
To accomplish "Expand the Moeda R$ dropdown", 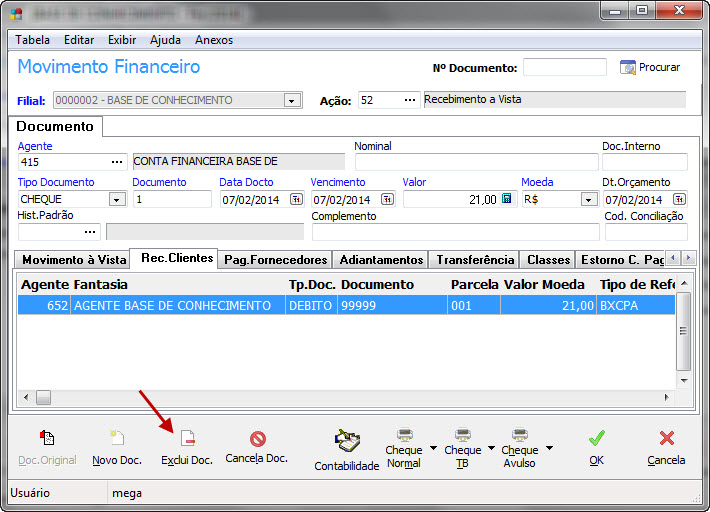I will point(589,199).
